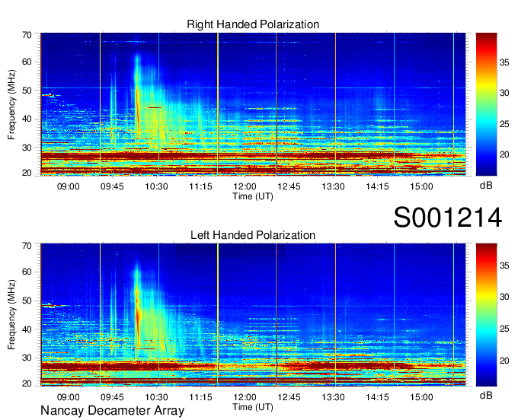Click 09:00 tick on Right Handed time axis
The width and height of the screenshot is (518, 420).
(69, 186)
